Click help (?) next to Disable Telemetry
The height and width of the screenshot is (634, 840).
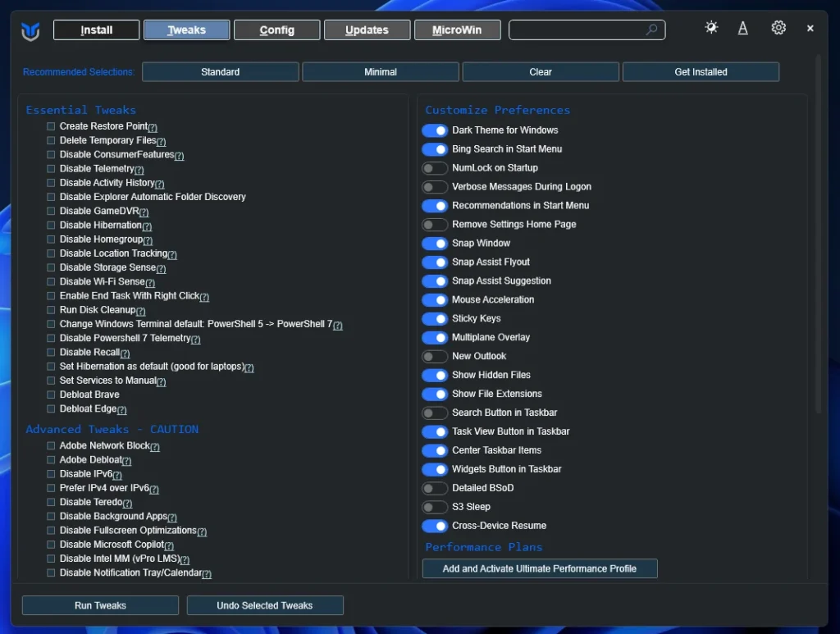[139, 170]
